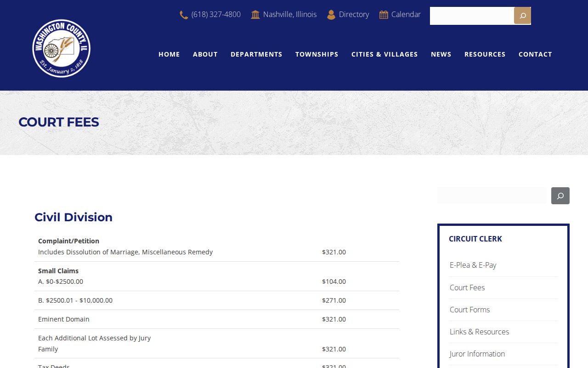Click the $321.00 fee for Complaint/Petition
588x368 pixels.
tap(334, 252)
